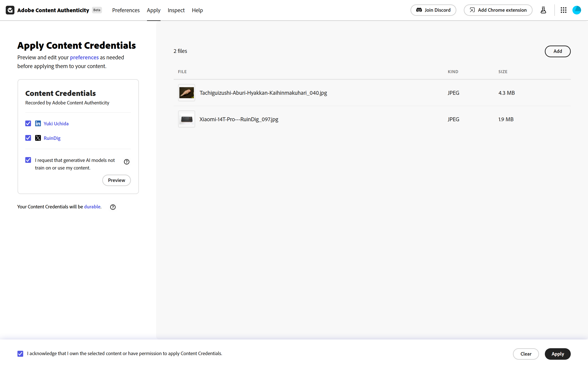588x368 pixels.
Task: Click the 4.3 MB size value
Action: click(x=507, y=93)
